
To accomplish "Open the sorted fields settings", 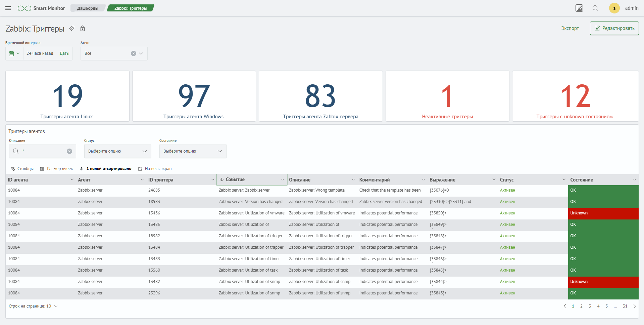I will pos(105,169).
